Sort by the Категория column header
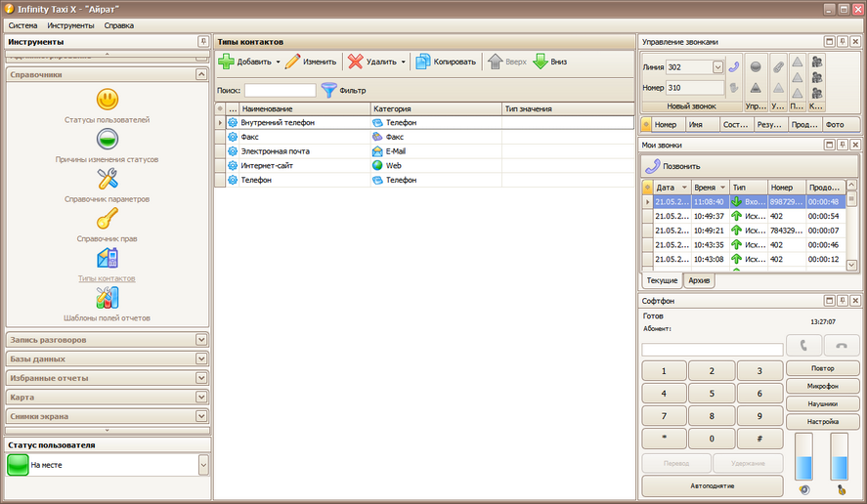867x504 pixels. coord(436,108)
